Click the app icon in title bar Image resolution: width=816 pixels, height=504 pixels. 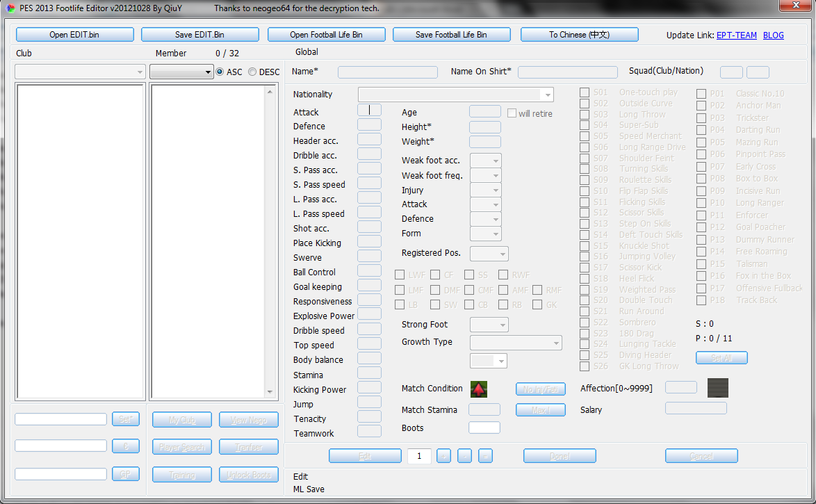[10, 8]
